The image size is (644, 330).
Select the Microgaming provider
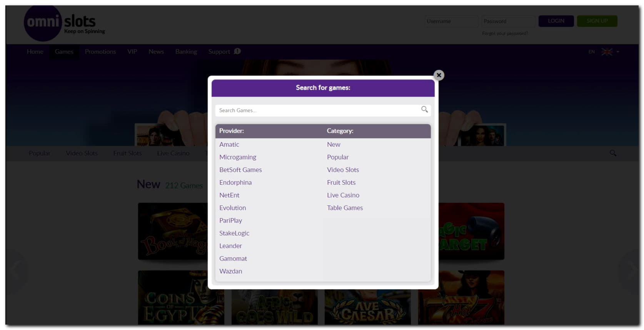coord(238,157)
